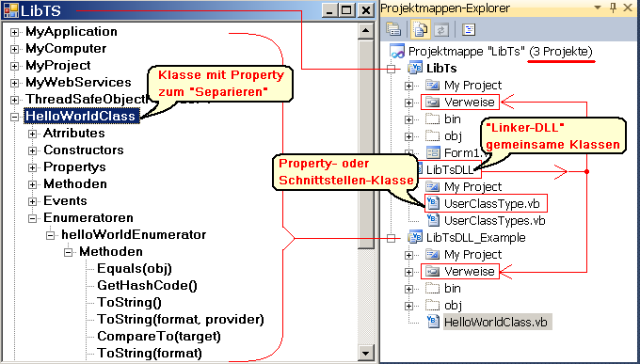Close the Projektmappen-Explorer panel
Image resolution: width=640 pixels, height=364 pixels.
(x=628, y=8)
